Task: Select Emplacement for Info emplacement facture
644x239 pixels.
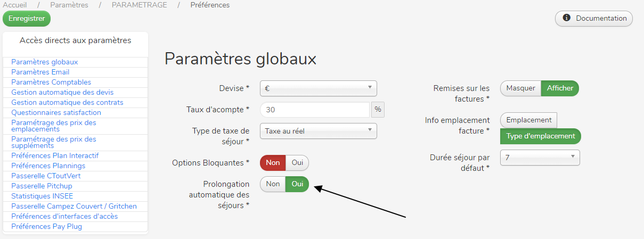Action: 528,120
